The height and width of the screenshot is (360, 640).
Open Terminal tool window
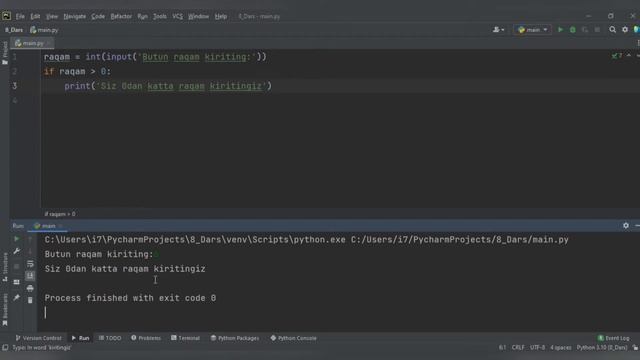tap(185, 338)
